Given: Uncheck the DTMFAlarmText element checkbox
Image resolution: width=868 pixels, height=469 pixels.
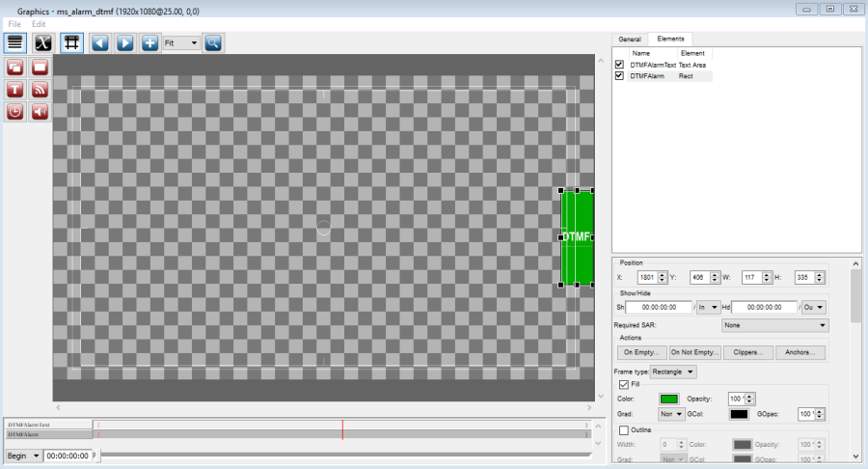Looking at the screenshot, I should pos(619,65).
